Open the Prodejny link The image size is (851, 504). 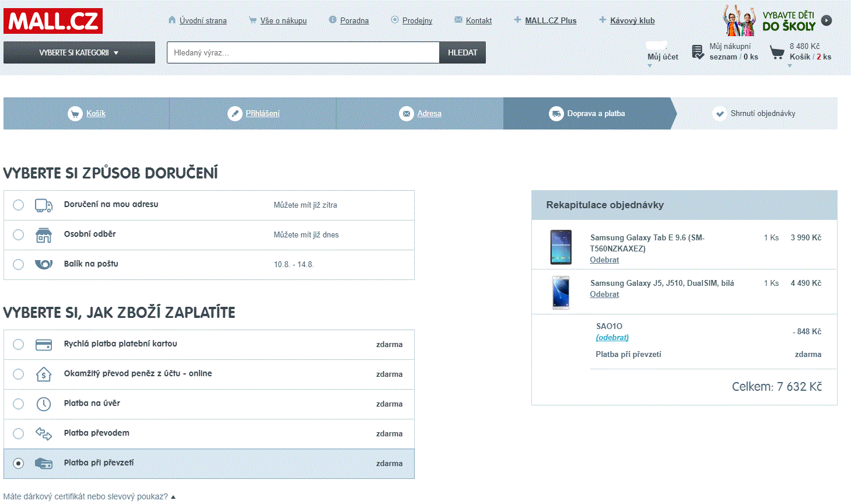tap(417, 20)
